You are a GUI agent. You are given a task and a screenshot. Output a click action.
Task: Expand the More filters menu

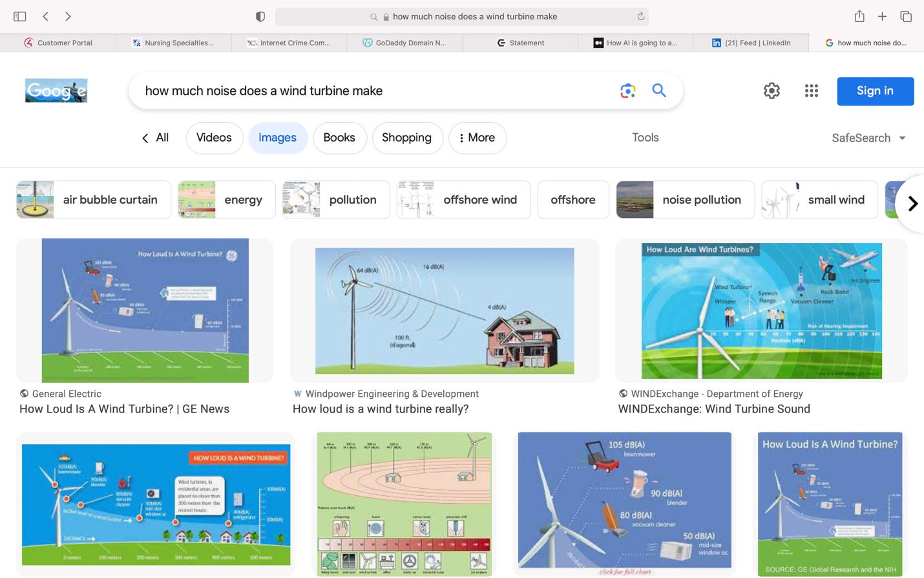click(x=477, y=138)
